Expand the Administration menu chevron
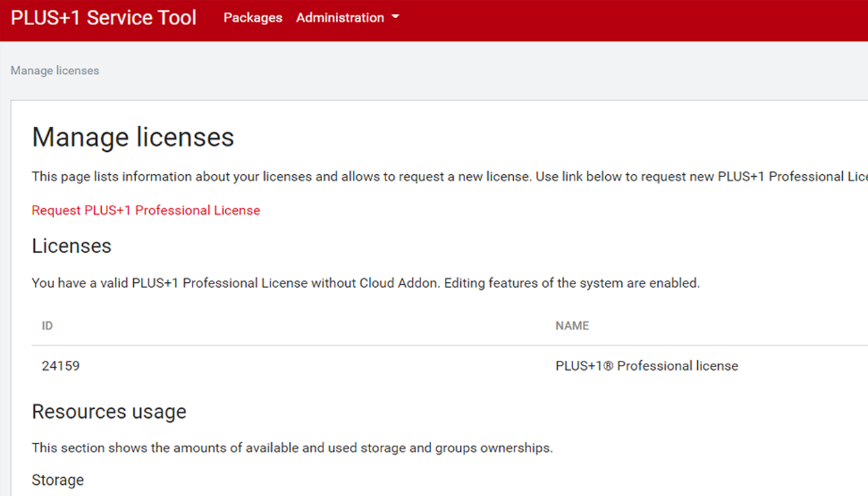868x496 pixels. pyautogui.click(x=395, y=17)
